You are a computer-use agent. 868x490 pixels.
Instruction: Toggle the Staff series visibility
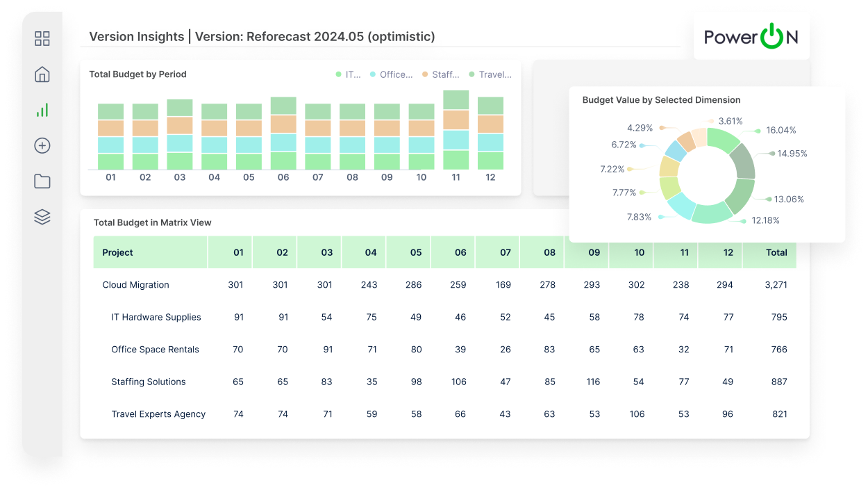coord(444,74)
